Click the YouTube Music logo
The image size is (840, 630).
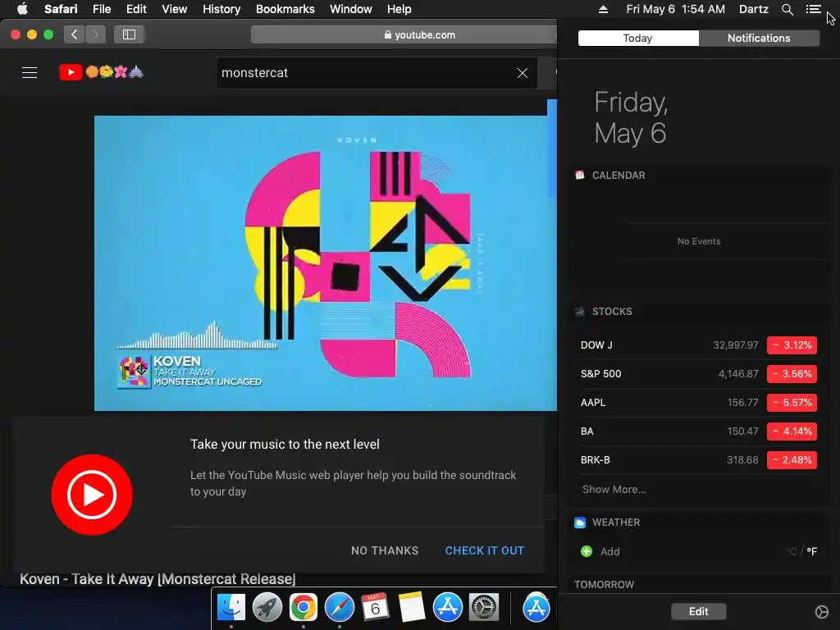[x=92, y=495]
